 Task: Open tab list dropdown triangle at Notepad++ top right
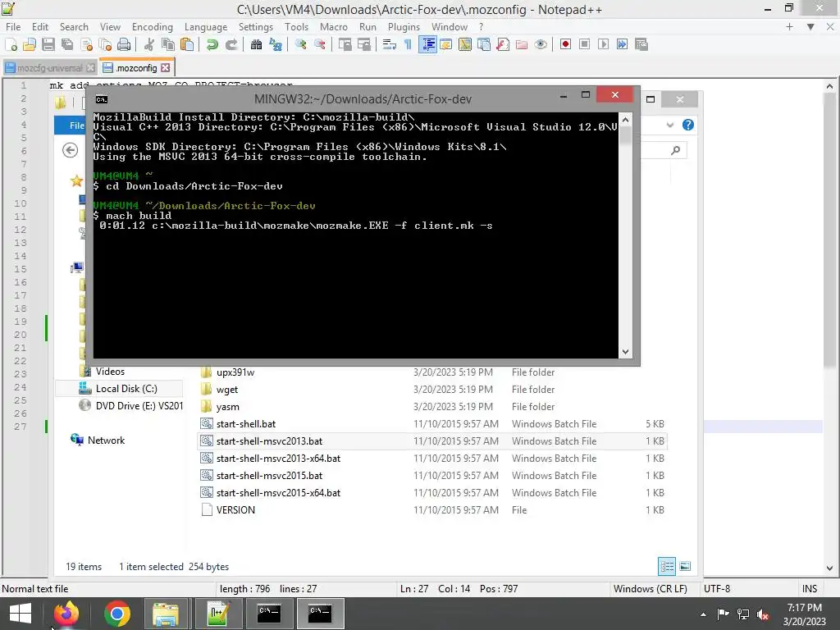tap(810, 27)
